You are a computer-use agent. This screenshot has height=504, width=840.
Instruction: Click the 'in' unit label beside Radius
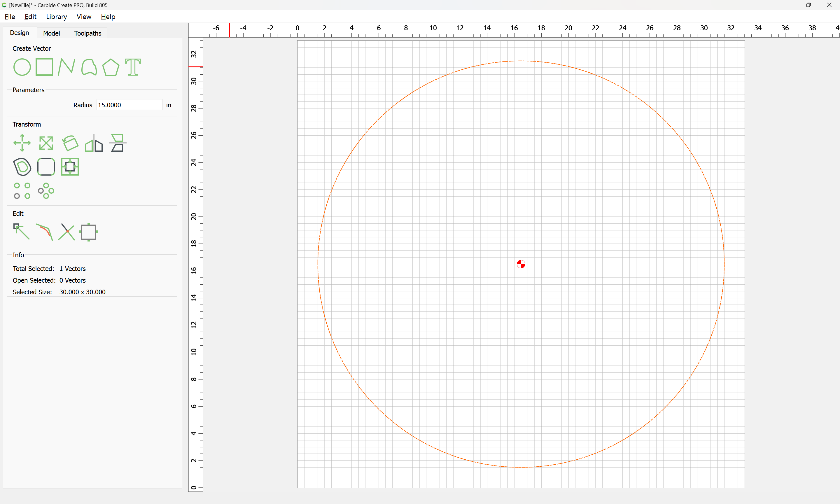(x=169, y=105)
